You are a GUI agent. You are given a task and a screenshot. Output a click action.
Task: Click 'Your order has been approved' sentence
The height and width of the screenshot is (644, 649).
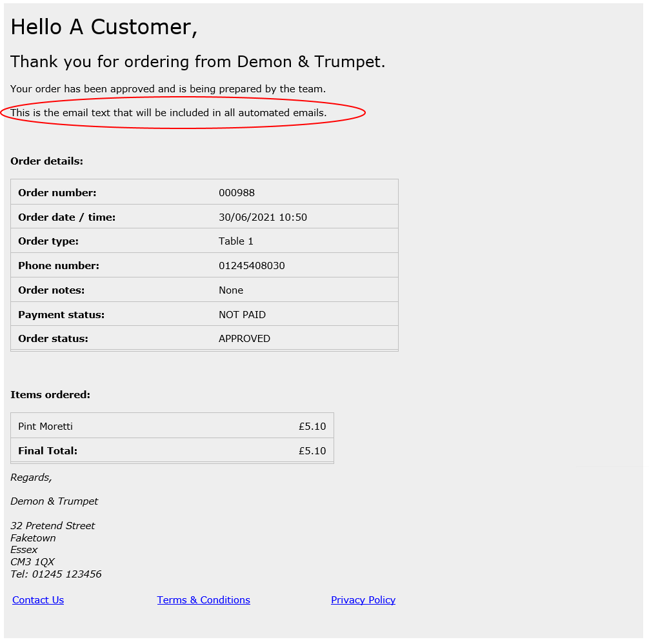168,89
